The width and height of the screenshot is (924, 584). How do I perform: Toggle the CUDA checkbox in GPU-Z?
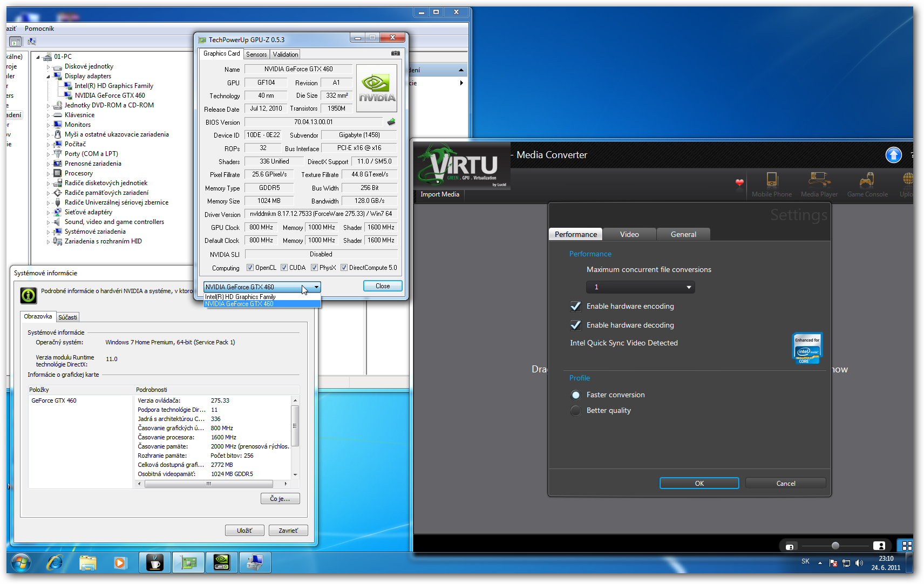(x=284, y=268)
